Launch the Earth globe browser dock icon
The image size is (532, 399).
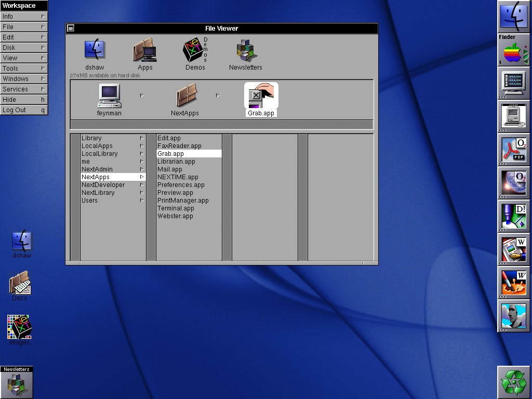click(x=514, y=182)
